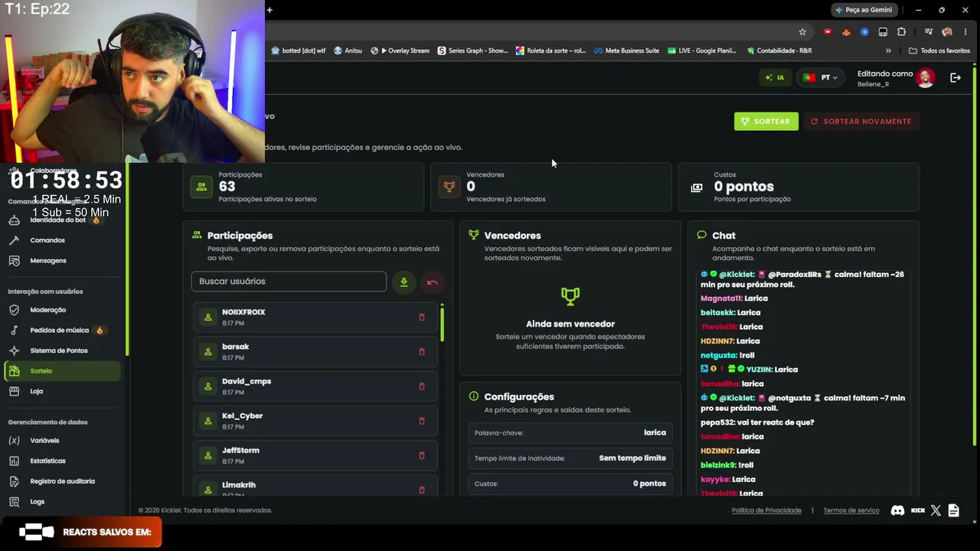Select Sorteio in the sidebar
The width and height of the screenshot is (980, 551).
point(62,371)
